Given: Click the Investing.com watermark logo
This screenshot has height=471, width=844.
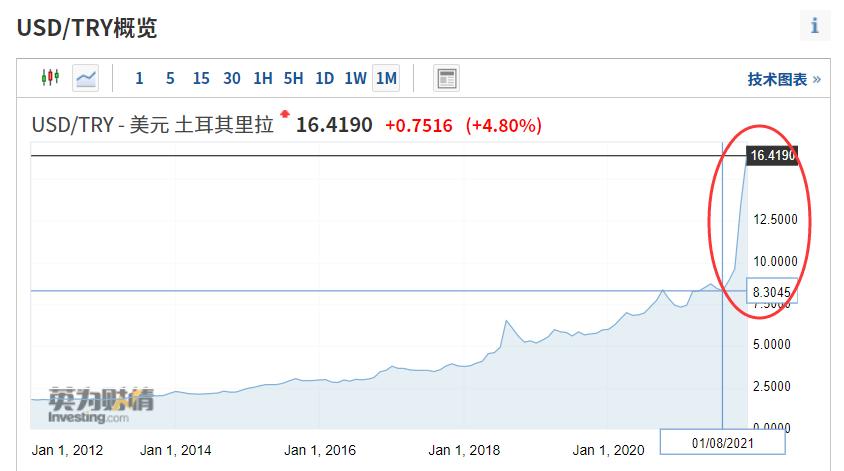Looking at the screenshot, I should 91,406.
